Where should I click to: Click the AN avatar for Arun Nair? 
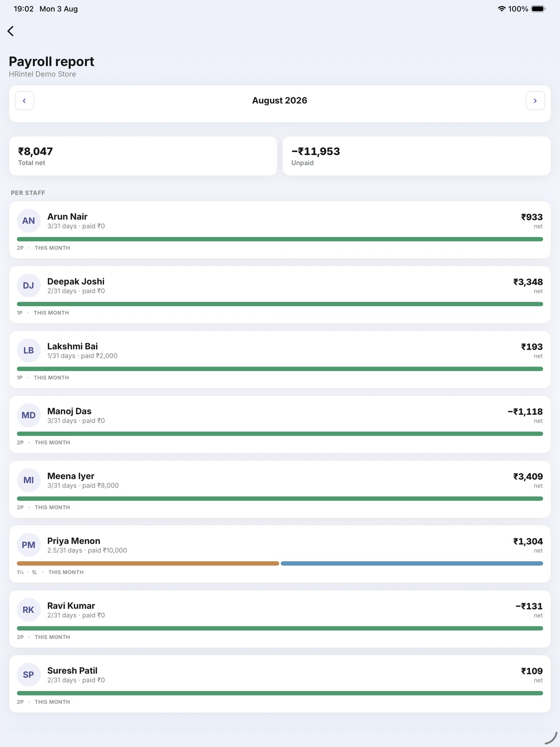[29, 221]
